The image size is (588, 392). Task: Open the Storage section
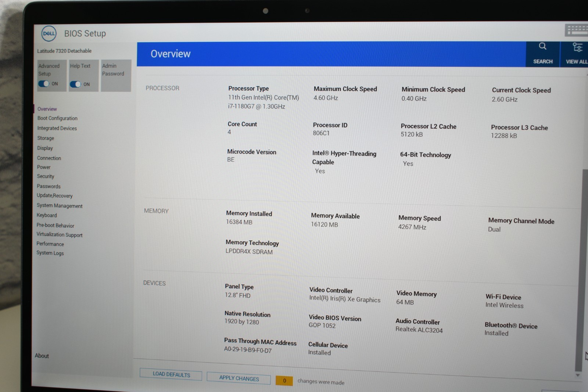click(46, 138)
